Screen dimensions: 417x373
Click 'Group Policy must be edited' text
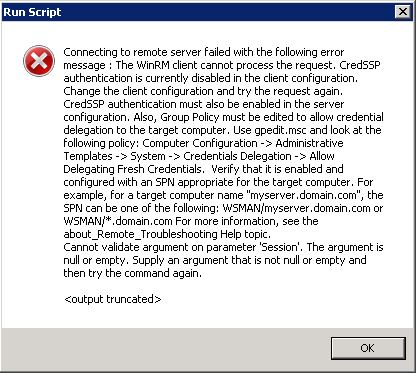pos(233,117)
